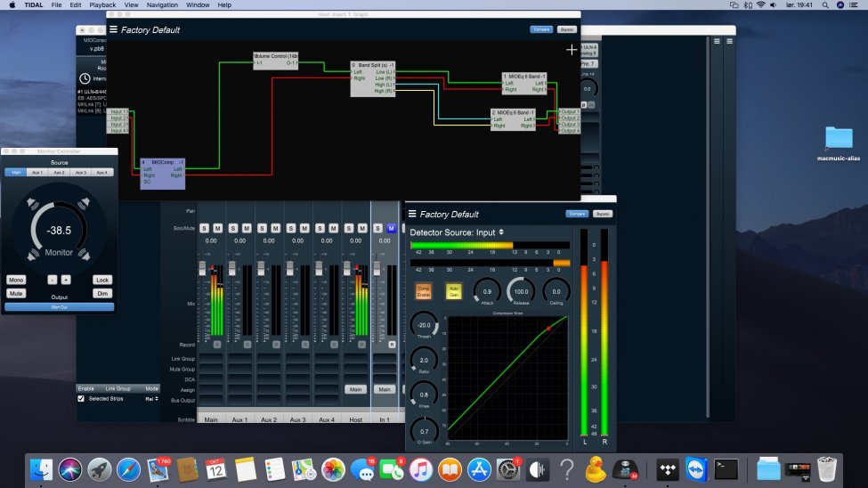
Task: Open the Cyberduck duck icon in dock
Action: [x=596, y=469]
